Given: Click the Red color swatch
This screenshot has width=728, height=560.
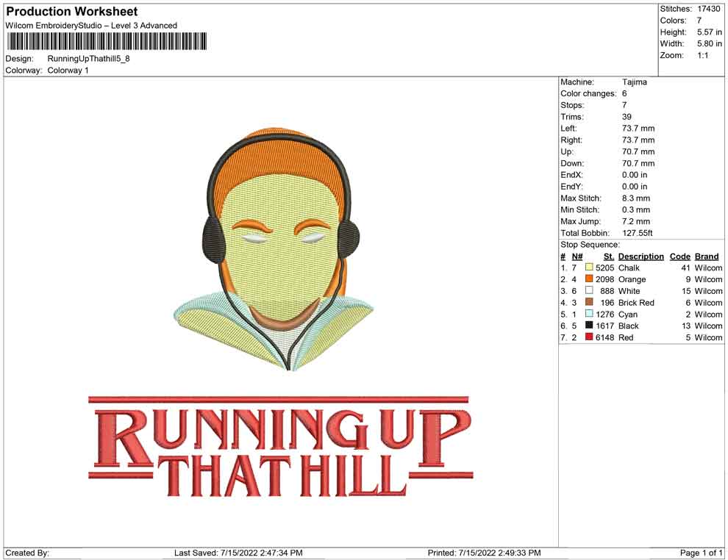Looking at the screenshot, I should (x=589, y=337).
